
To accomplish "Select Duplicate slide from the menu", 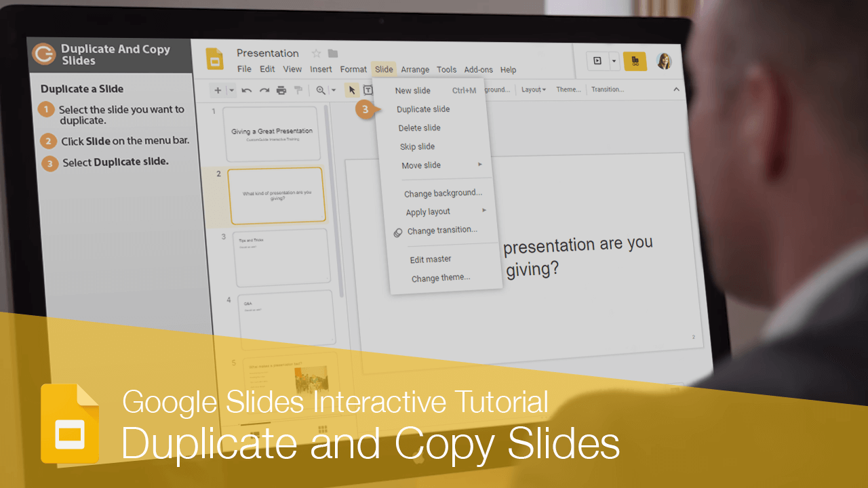I will [x=422, y=108].
